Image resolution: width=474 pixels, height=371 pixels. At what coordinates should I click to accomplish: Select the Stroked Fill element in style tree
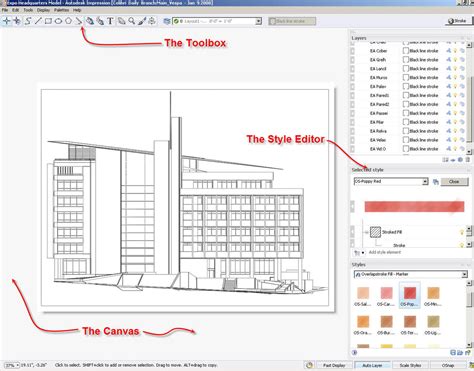click(x=386, y=232)
